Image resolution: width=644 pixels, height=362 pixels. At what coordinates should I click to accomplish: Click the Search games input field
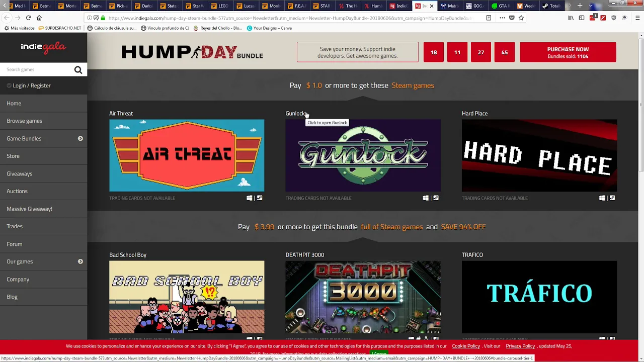tap(38, 69)
